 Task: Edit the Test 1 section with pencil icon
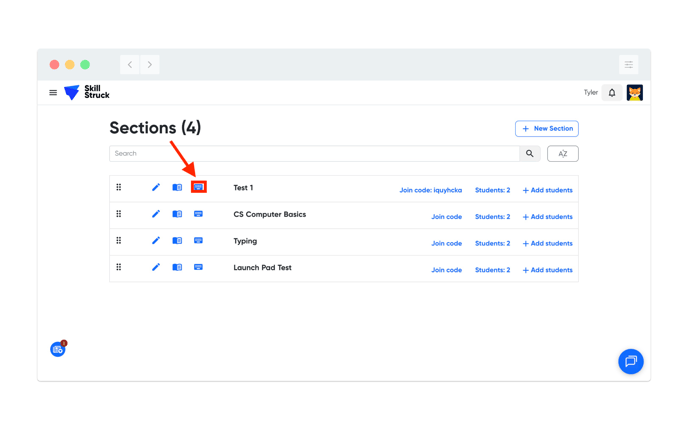(156, 188)
